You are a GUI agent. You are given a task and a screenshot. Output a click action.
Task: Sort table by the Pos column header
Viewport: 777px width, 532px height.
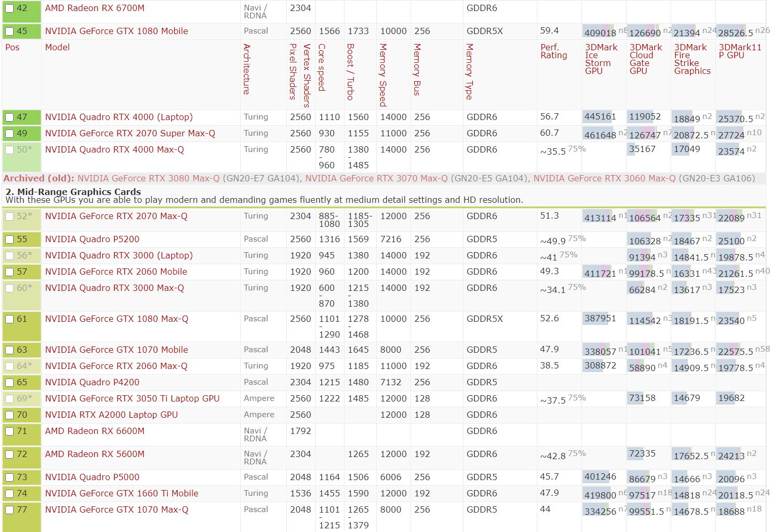tap(13, 48)
